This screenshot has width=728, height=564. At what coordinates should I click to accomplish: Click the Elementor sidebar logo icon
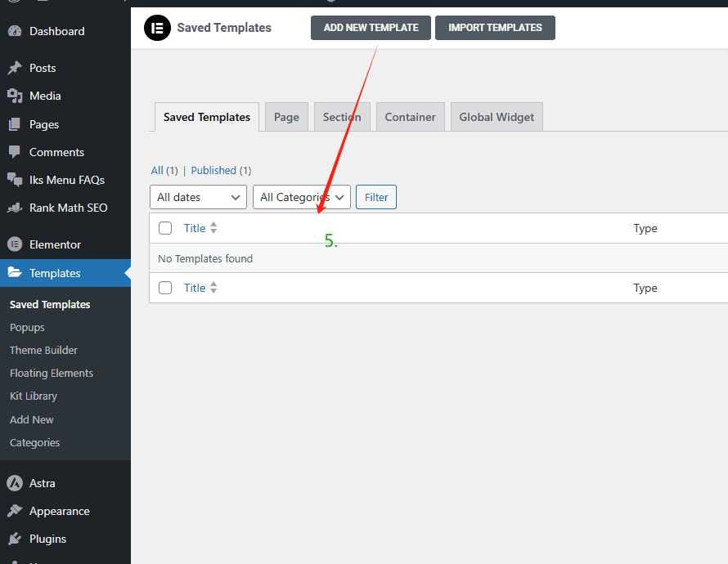pyautogui.click(x=15, y=244)
